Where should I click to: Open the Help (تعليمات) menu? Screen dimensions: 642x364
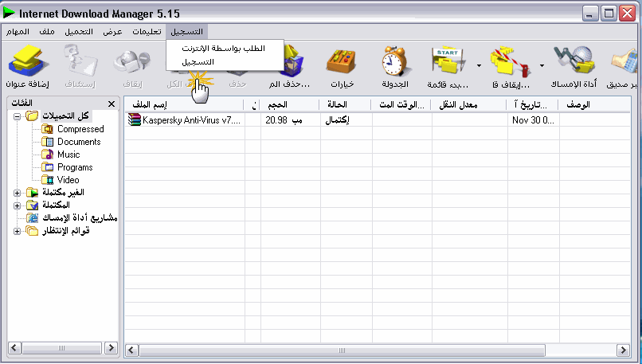coord(147,32)
